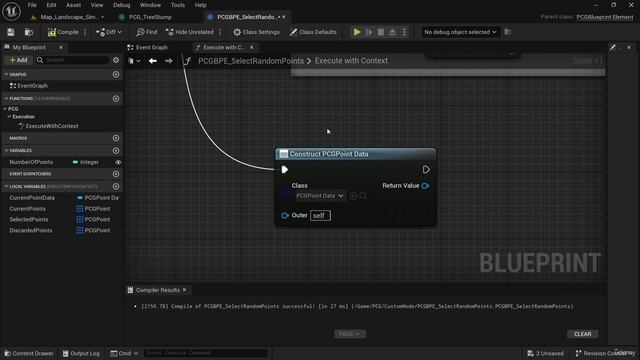
Task: Open the Window menu
Action: 150,5
